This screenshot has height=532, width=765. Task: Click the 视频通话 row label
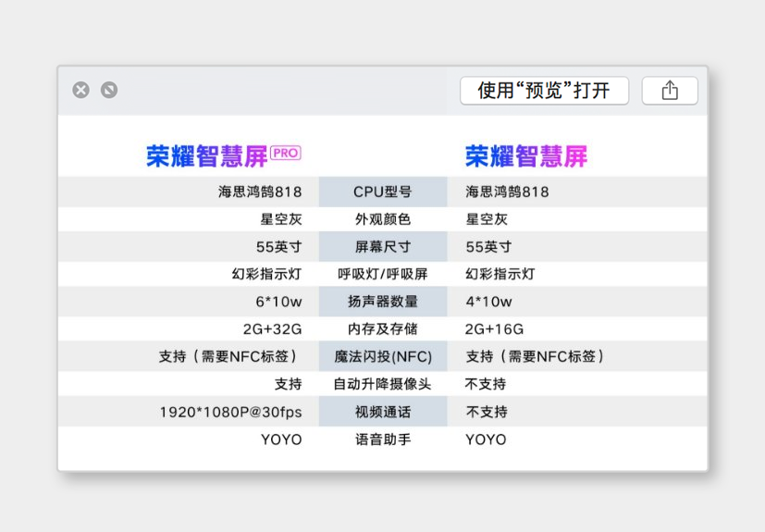[x=383, y=412]
